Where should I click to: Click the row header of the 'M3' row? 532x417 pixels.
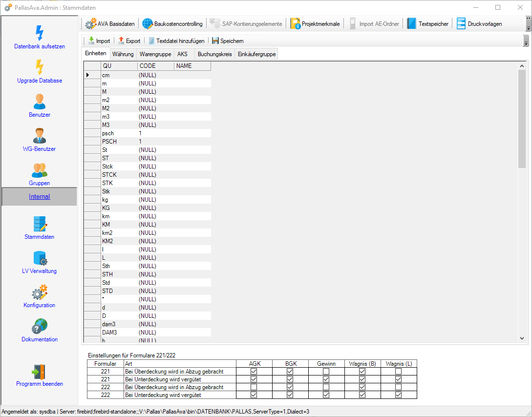(x=92, y=125)
